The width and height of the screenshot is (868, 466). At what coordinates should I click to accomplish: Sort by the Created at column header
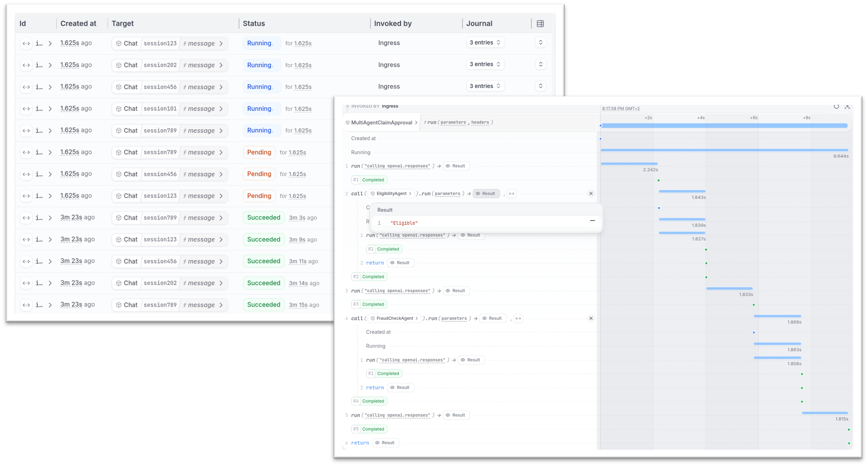[78, 24]
